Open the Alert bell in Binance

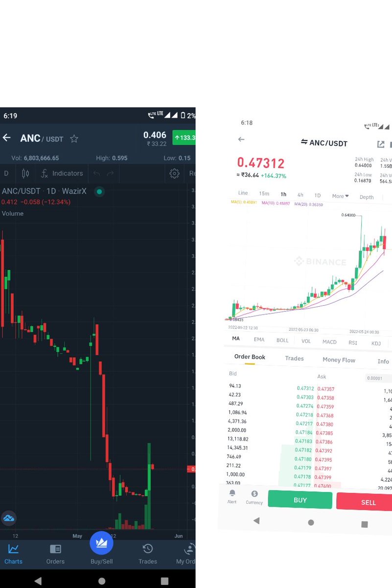coord(232,493)
